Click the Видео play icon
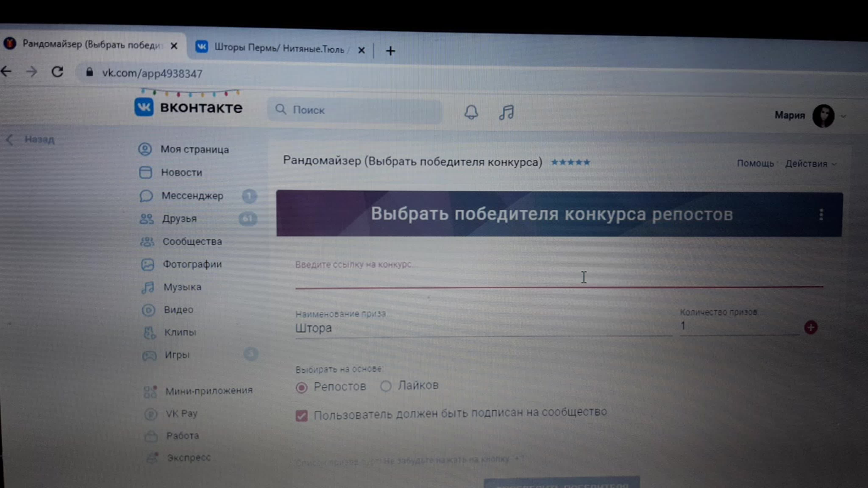 click(x=149, y=310)
